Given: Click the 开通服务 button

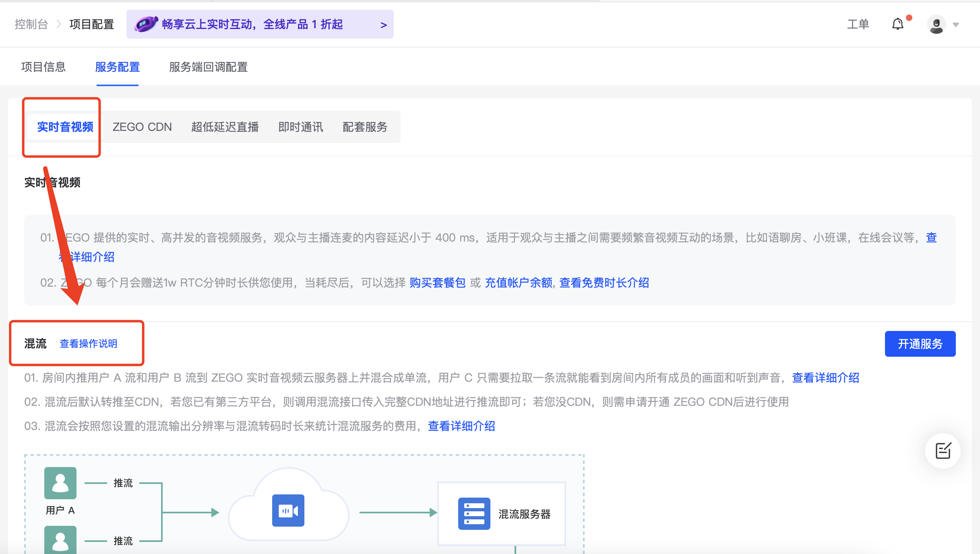Looking at the screenshot, I should pyautogui.click(x=920, y=343).
